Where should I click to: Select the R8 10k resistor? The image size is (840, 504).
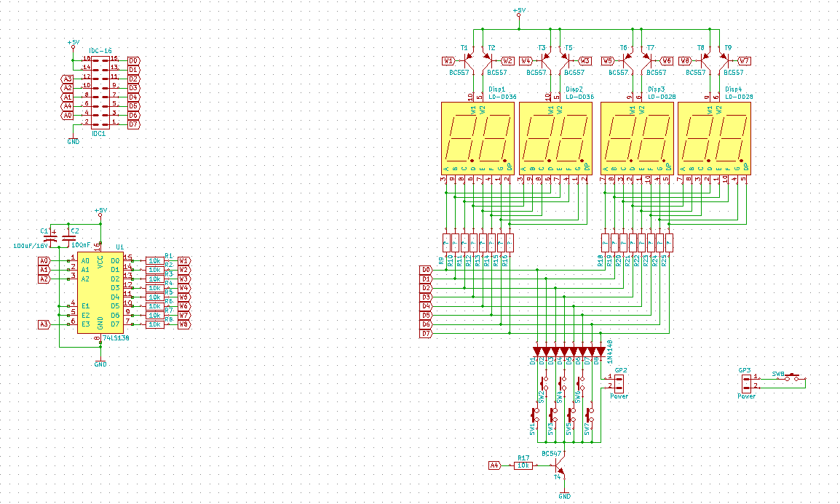point(155,324)
